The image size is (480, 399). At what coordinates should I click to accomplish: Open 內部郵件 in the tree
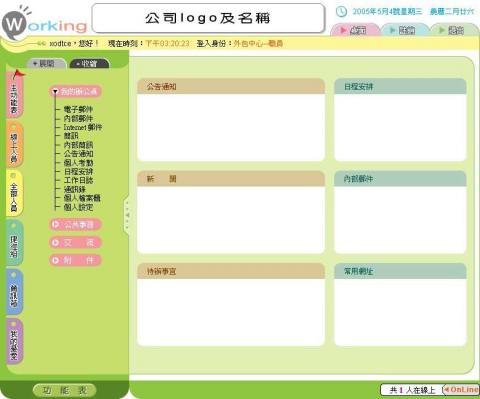78,118
